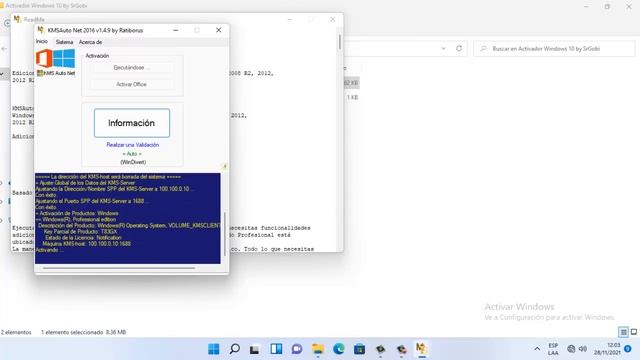Switch to KMSAuto app in the taskbar

pyautogui.click(x=421, y=349)
